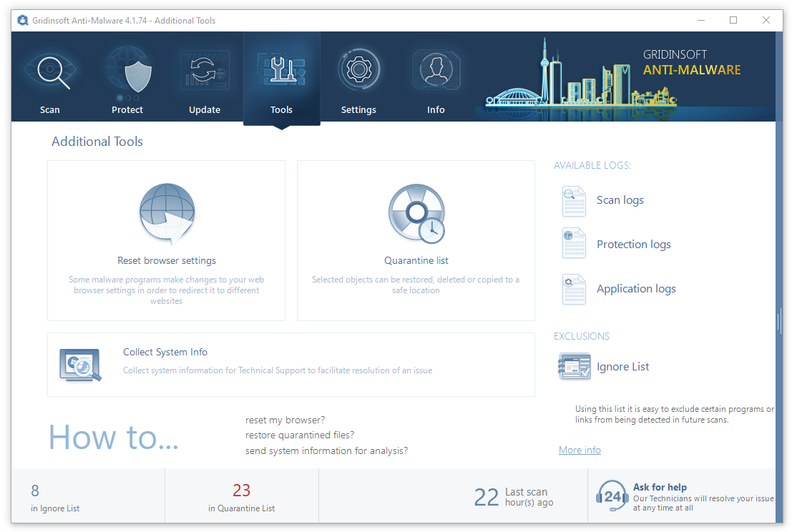Click the Reset browser settings globe icon
The height and width of the screenshot is (532, 792).
167,213
